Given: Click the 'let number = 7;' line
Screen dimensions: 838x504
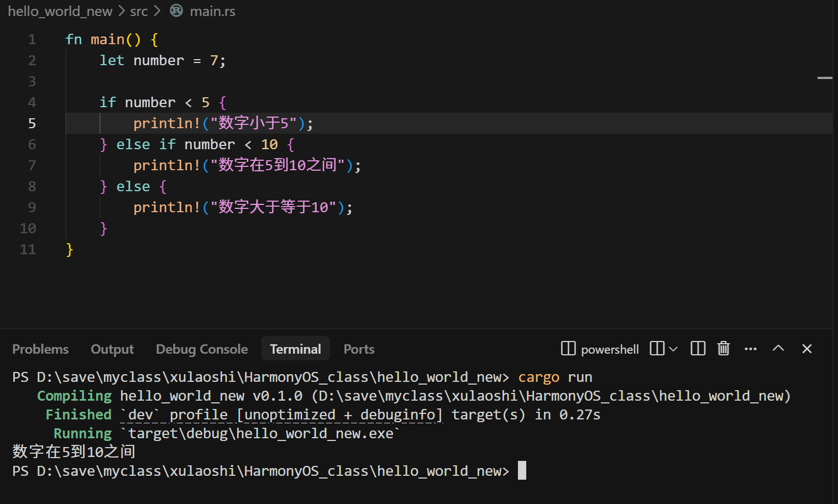Looking at the screenshot, I should pyautogui.click(x=163, y=61).
